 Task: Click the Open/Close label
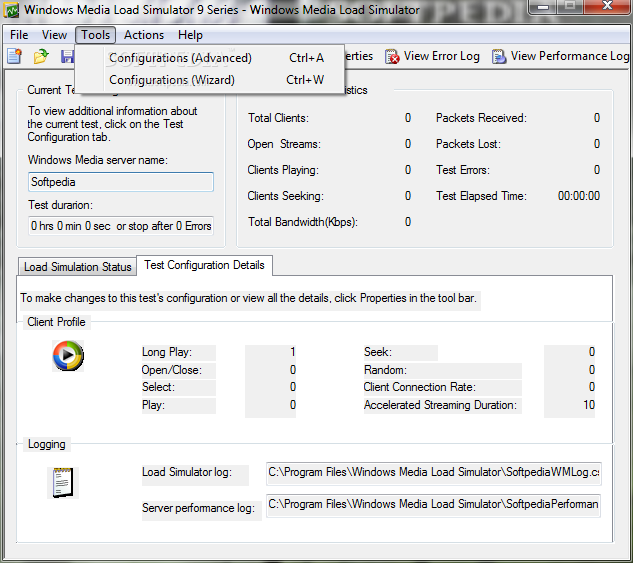point(172,370)
